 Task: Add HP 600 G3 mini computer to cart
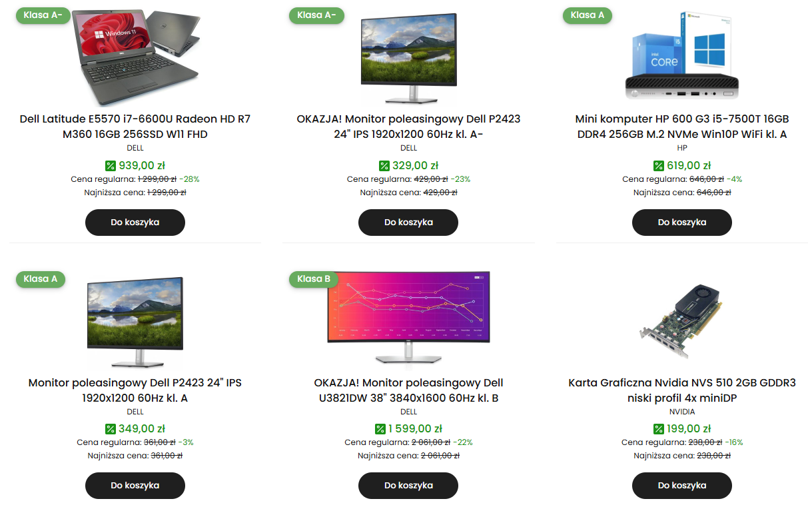681,222
